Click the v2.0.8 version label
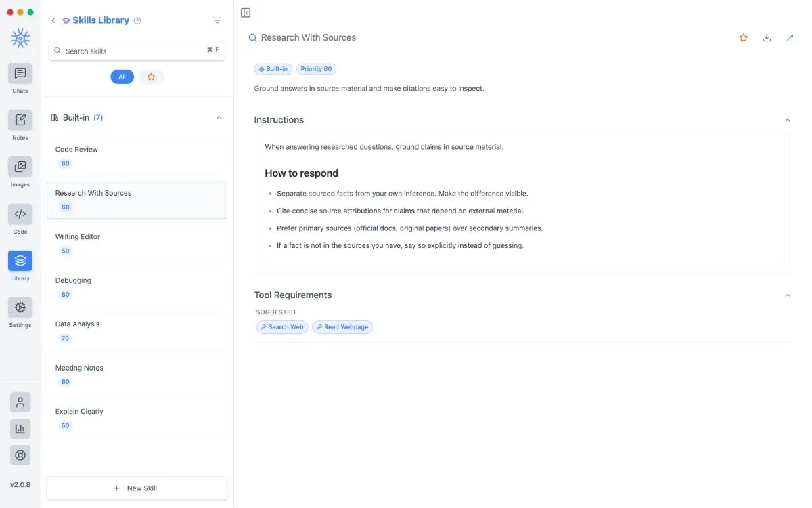The width and height of the screenshot is (812, 508). (20, 485)
